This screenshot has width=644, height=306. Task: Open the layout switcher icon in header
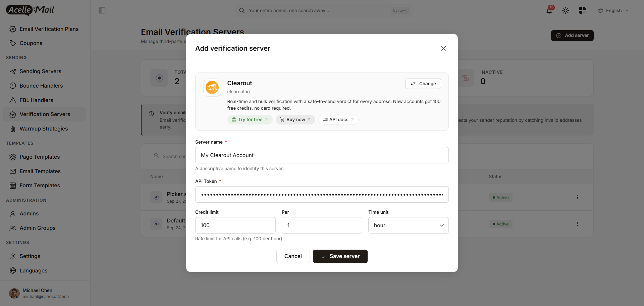pos(582,10)
